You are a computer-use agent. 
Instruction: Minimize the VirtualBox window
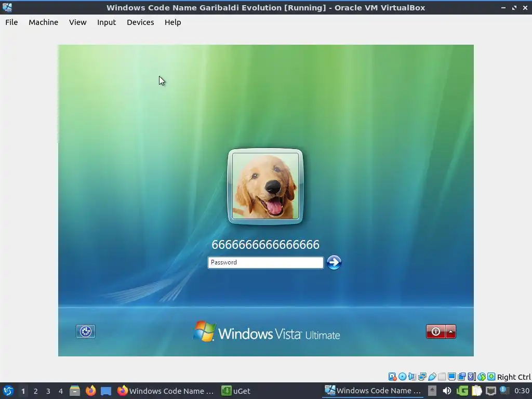[x=503, y=7]
